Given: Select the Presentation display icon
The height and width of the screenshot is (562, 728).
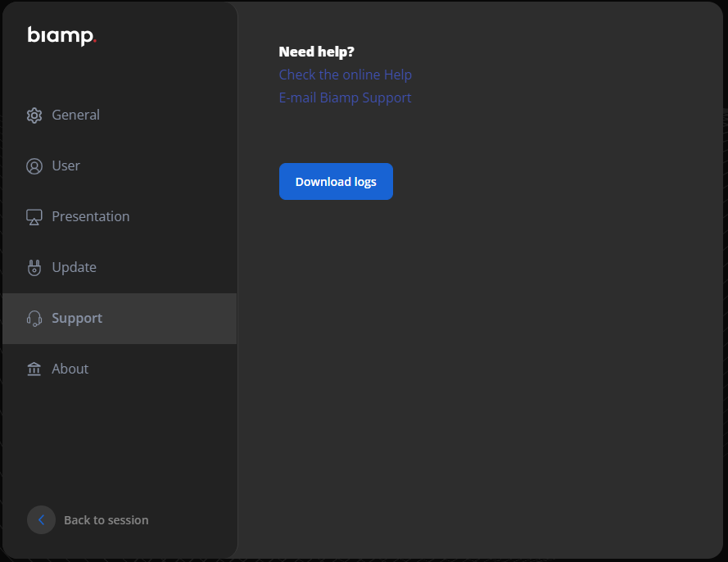Looking at the screenshot, I should [34, 216].
